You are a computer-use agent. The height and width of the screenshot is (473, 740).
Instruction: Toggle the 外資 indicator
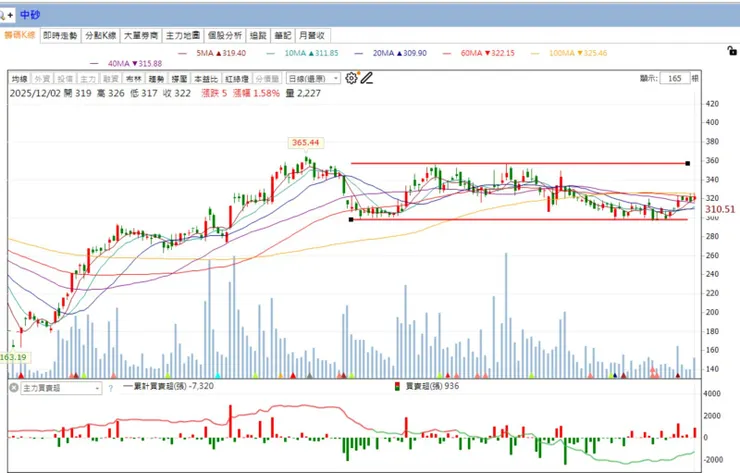point(42,78)
